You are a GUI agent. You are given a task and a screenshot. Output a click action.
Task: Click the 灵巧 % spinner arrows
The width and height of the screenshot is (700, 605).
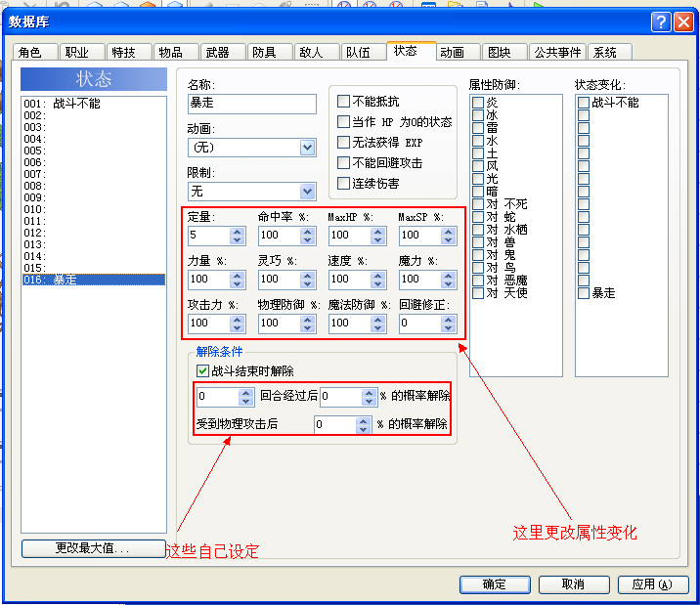[308, 280]
